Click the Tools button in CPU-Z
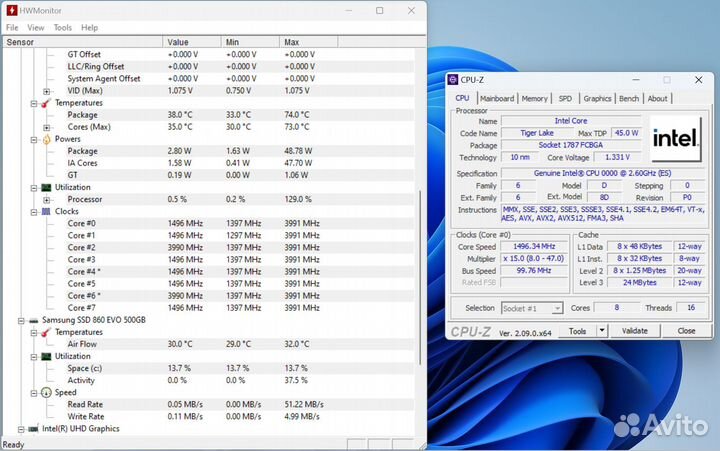 577,331
